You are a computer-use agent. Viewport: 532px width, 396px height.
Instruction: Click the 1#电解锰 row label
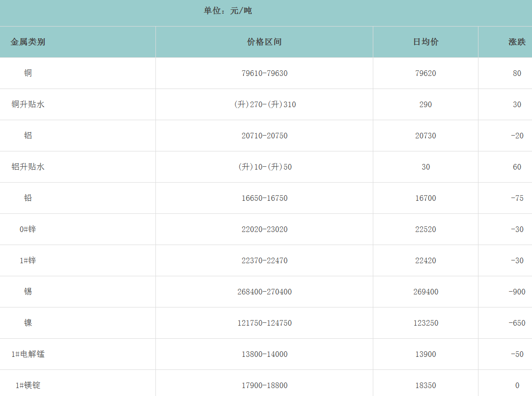(28, 354)
